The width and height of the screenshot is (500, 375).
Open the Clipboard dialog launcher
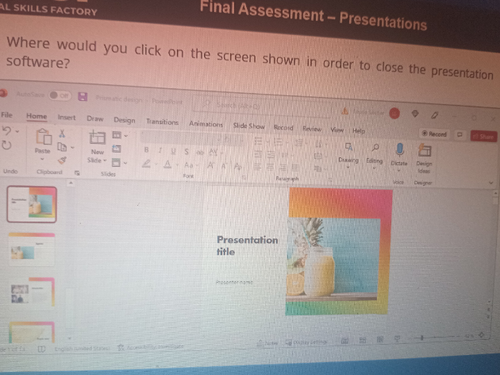77,173
